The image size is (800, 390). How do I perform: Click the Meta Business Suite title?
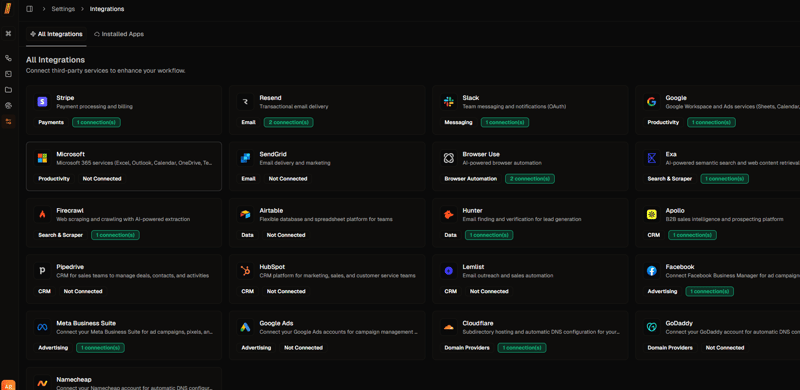pyautogui.click(x=86, y=323)
